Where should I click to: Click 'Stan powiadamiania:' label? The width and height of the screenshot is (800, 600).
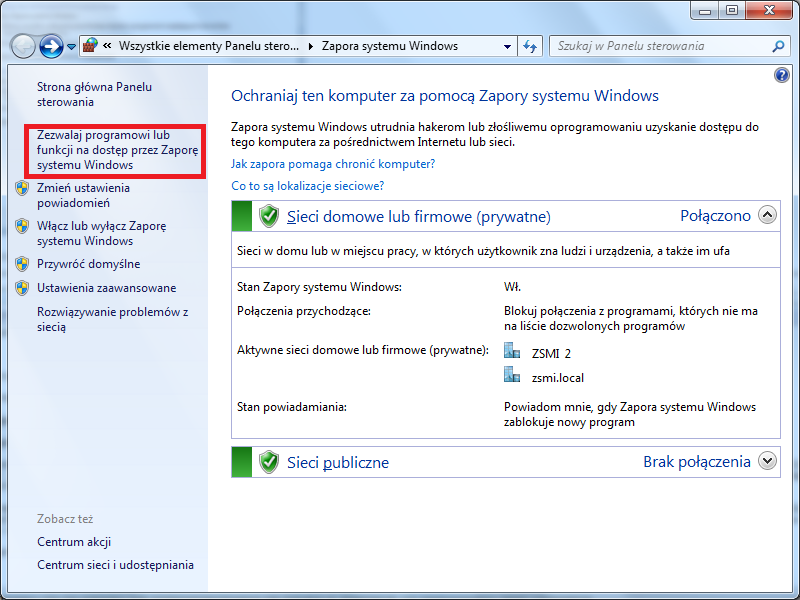[292, 407]
